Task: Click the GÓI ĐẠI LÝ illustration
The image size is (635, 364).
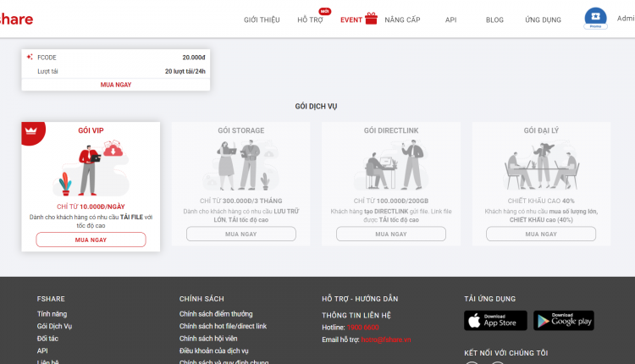Action: coord(541,166)
